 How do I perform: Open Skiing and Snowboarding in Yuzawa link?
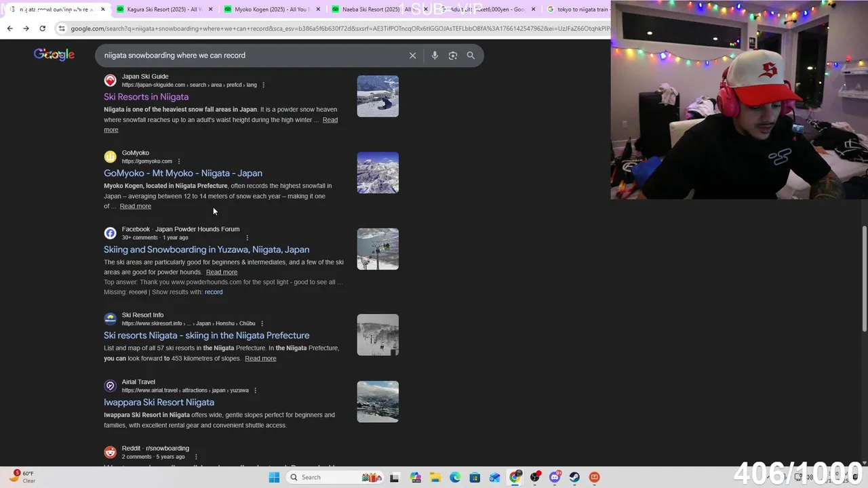206,249
